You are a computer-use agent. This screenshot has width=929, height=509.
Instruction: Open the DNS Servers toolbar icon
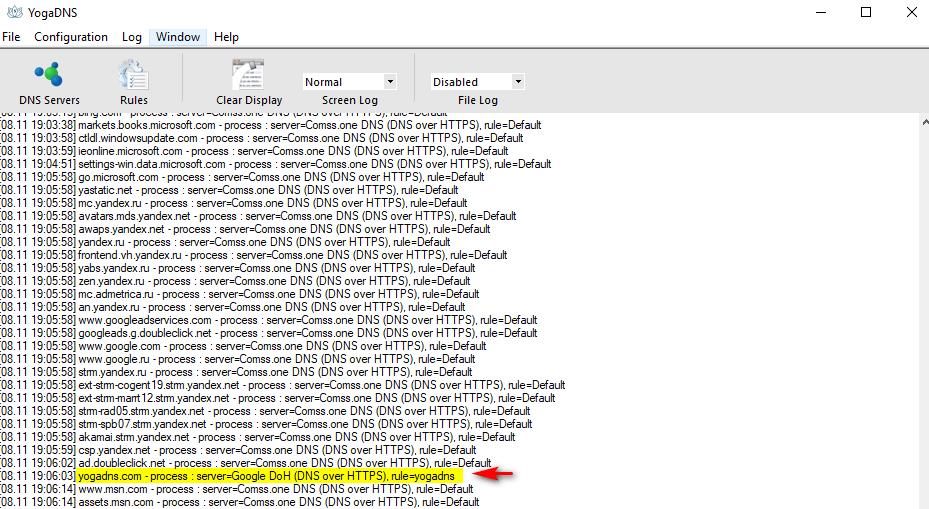[x=49, y=75]
